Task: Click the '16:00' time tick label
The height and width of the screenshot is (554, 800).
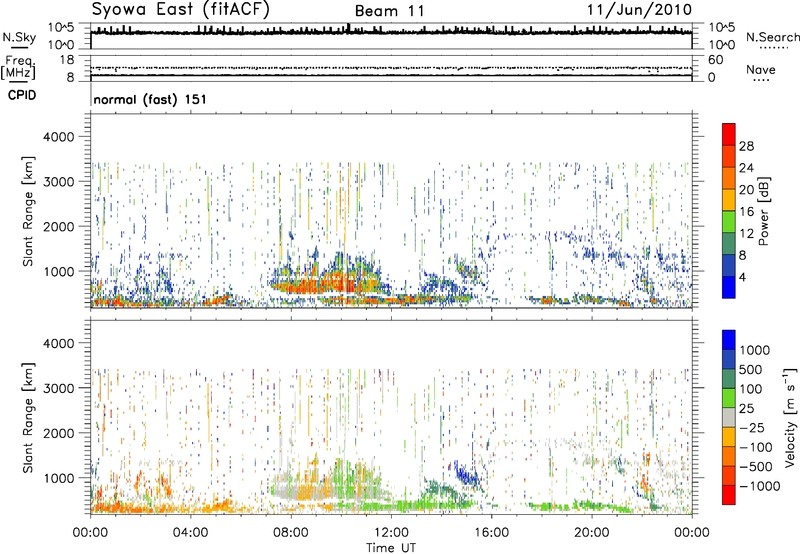Action: click(491, 533)
